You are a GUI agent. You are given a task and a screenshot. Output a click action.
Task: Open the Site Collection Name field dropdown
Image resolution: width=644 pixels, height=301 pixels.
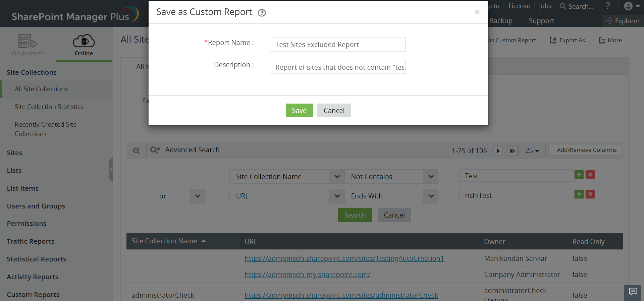337,177
